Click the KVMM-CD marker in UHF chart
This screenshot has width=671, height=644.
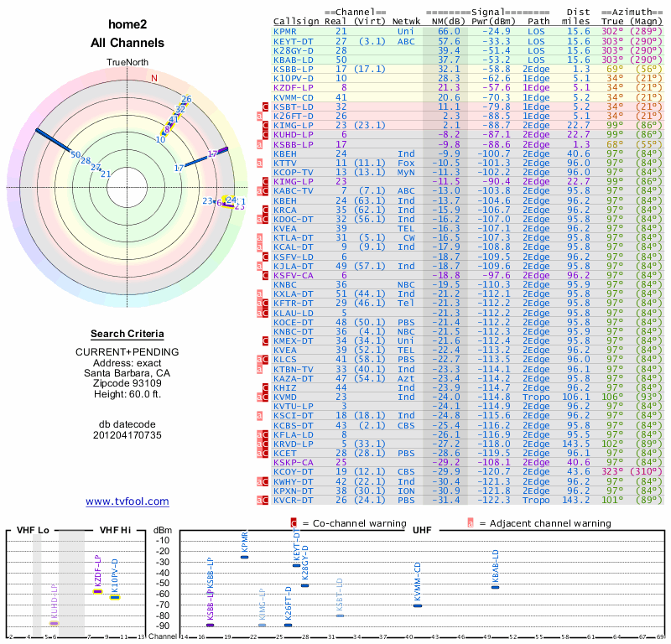point(418,605)
